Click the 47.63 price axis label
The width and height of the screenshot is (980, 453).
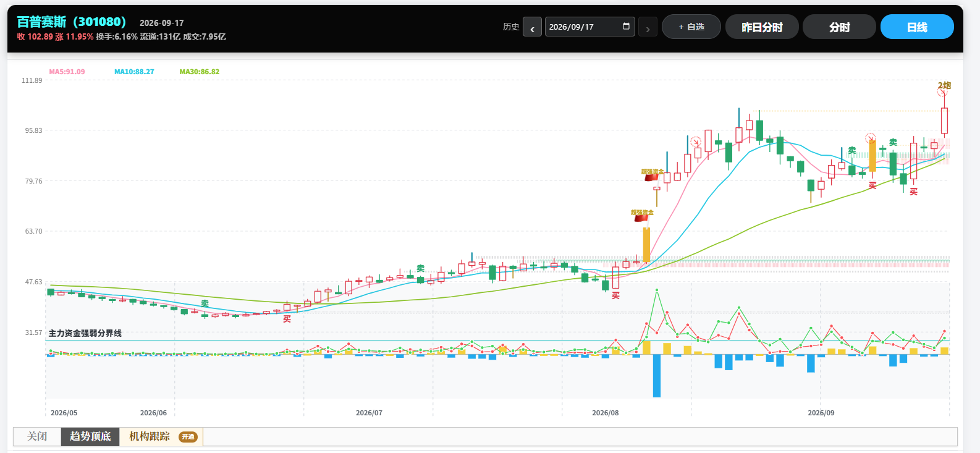(34, 282)
